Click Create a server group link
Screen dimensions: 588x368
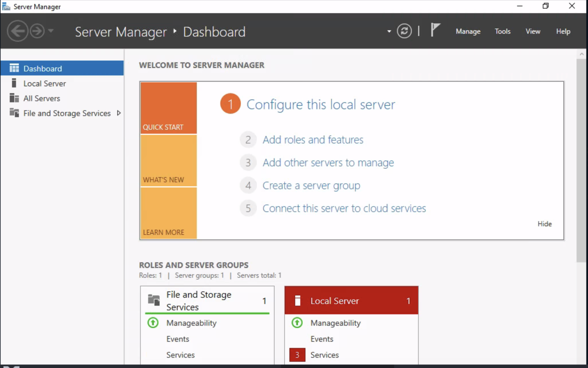point(311,186)
